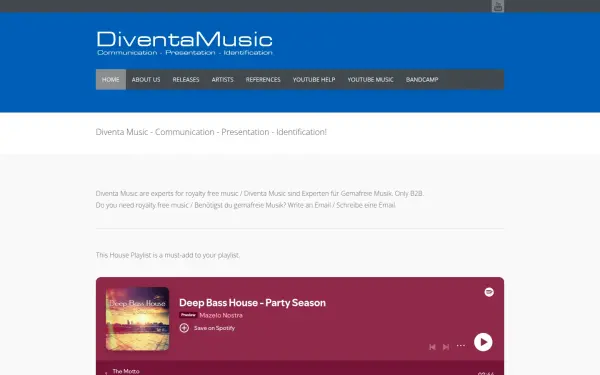Click the Deep Bass House album cover
The image size is (600, 375).
pos(137,319)
